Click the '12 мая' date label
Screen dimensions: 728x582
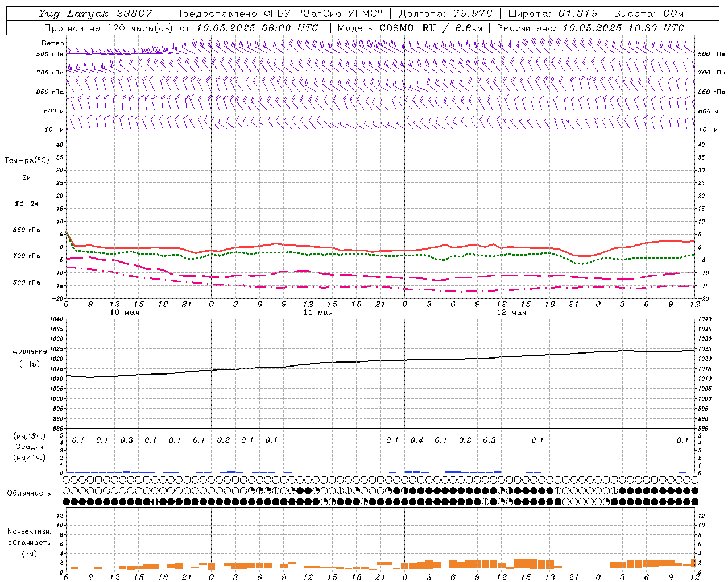511,313
